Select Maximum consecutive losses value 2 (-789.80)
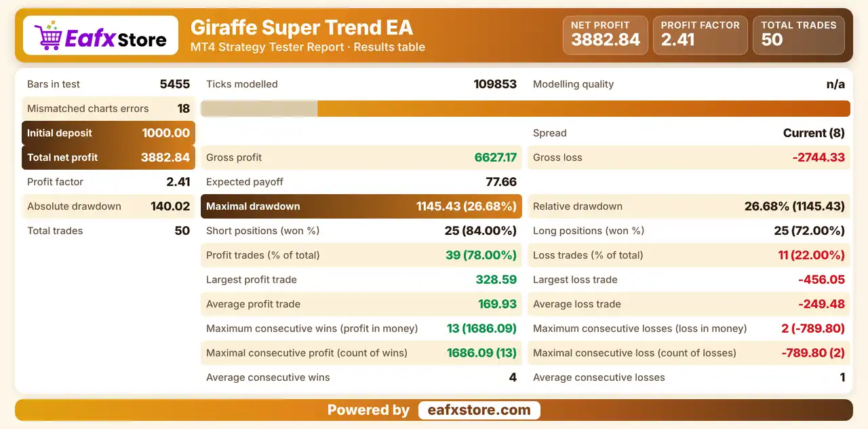 tap(813, 329)
